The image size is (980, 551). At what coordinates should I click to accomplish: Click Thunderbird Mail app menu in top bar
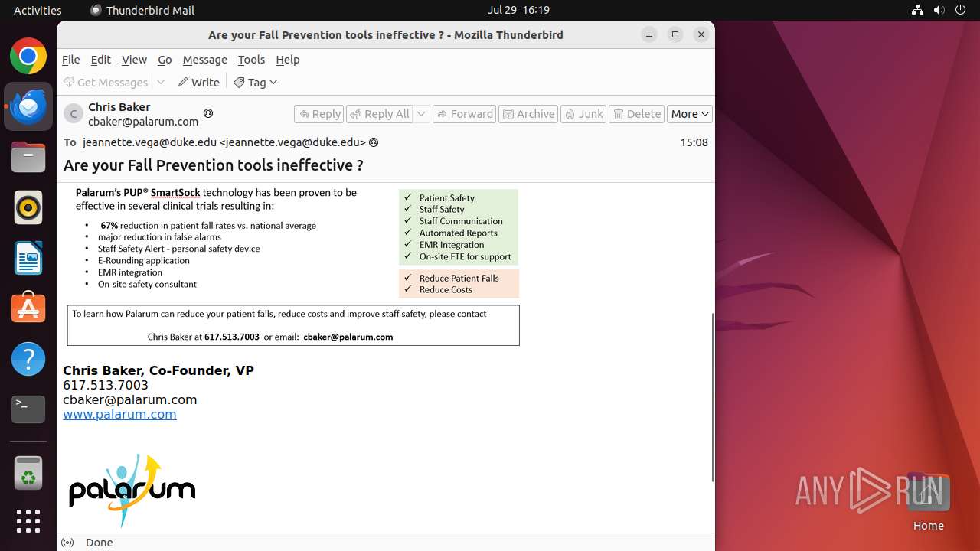(x=142, y=10)
